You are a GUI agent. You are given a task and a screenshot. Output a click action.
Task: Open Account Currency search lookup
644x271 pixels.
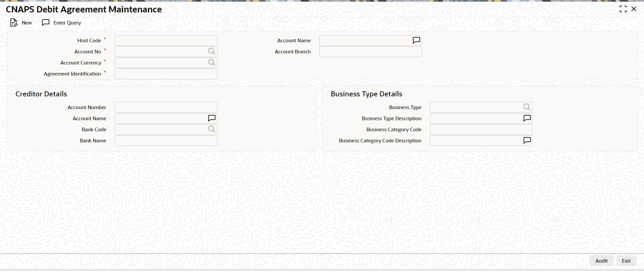[x=212, y=62]
